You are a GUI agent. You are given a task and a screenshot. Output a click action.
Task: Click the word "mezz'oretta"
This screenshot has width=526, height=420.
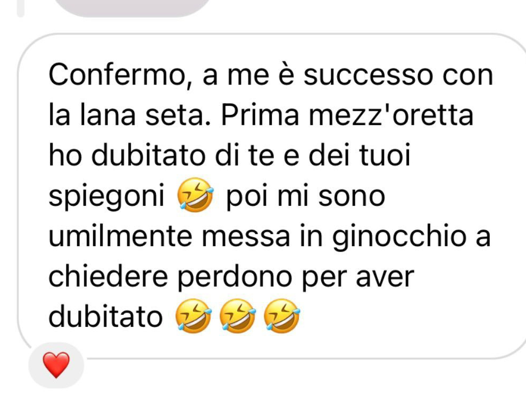[391, 115]
